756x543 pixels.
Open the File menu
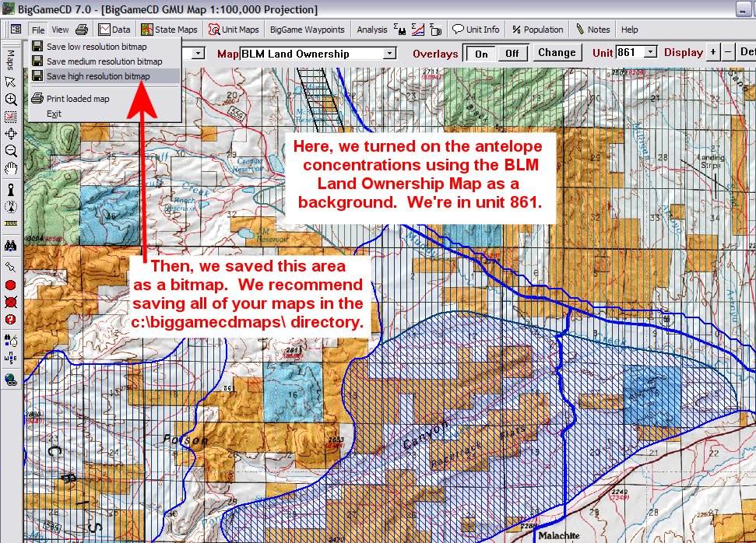(x=38, y=30)
